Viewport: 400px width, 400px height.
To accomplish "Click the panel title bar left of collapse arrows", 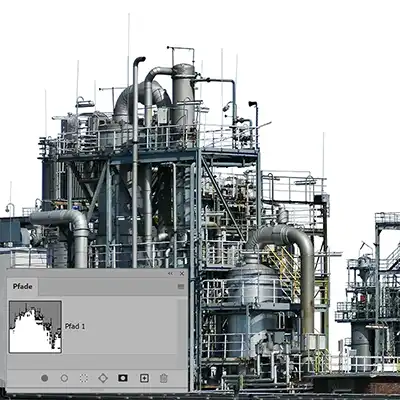I will 87,273.
